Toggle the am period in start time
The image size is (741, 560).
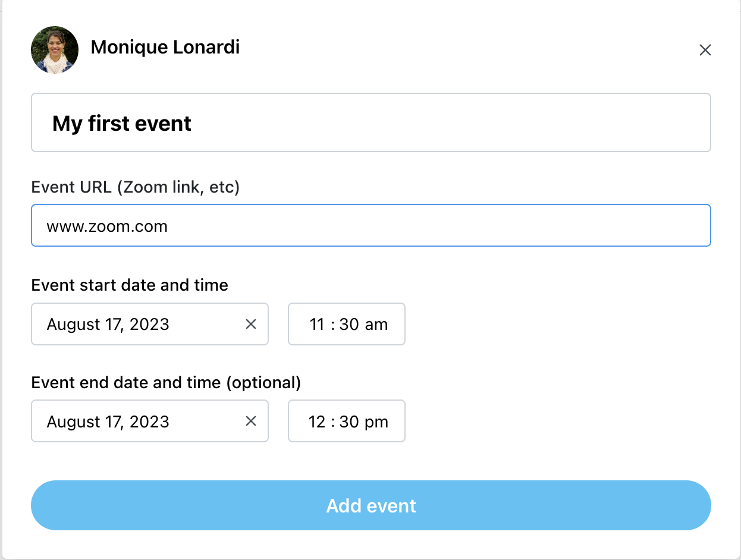tap(376, 324)
